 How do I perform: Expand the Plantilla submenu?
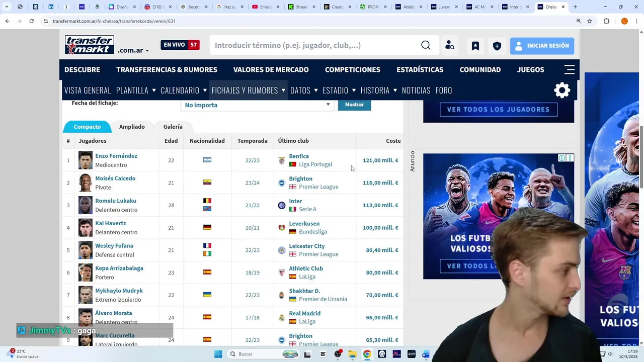click(154, 90)
